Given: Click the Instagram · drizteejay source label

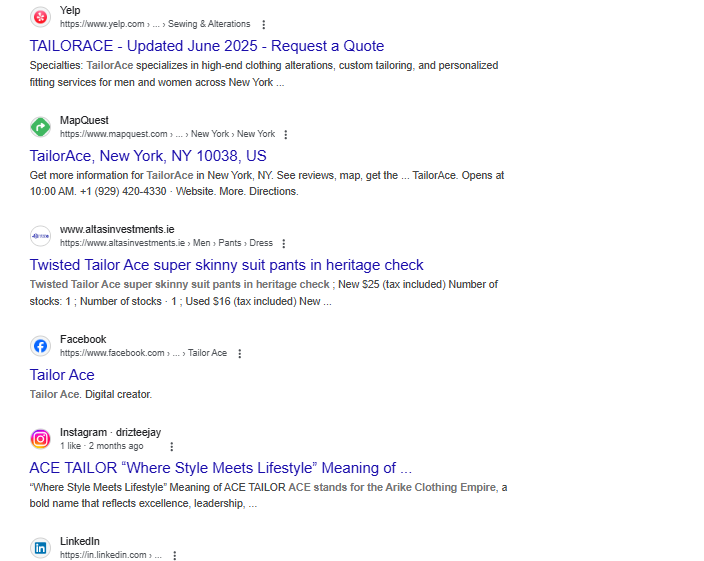Looking at the screenshot, I should pos(110,432).
